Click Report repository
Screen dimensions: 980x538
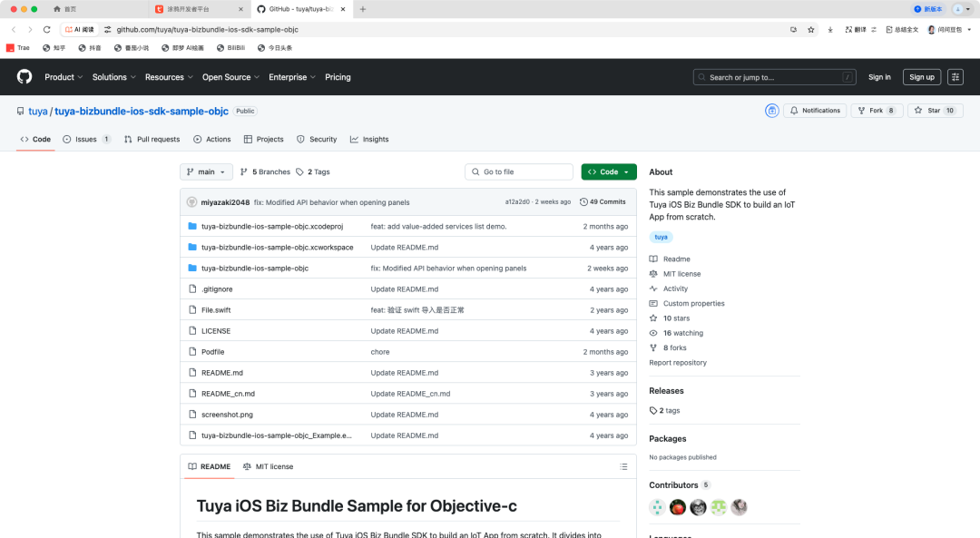[x=678, y=362]
